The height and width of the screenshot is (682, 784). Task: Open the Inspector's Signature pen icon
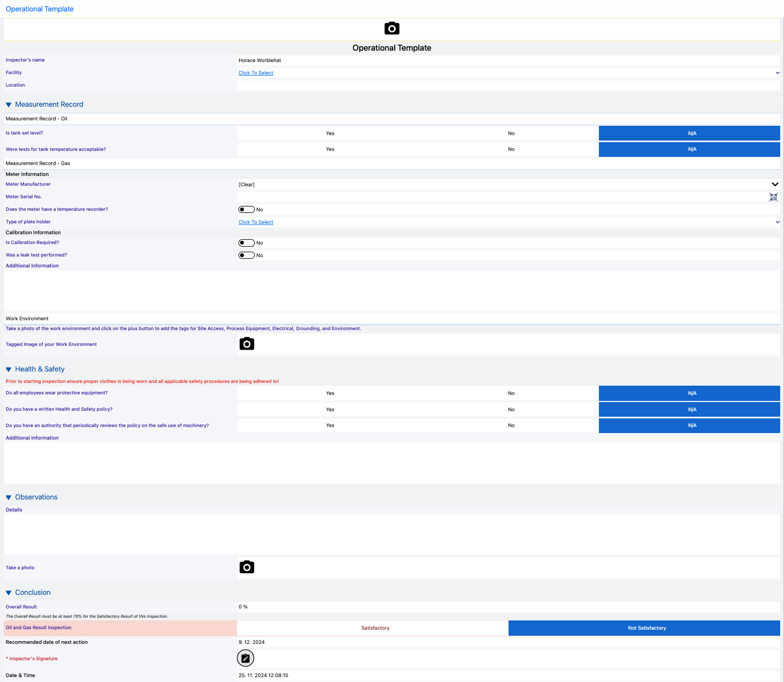point(246,659)
